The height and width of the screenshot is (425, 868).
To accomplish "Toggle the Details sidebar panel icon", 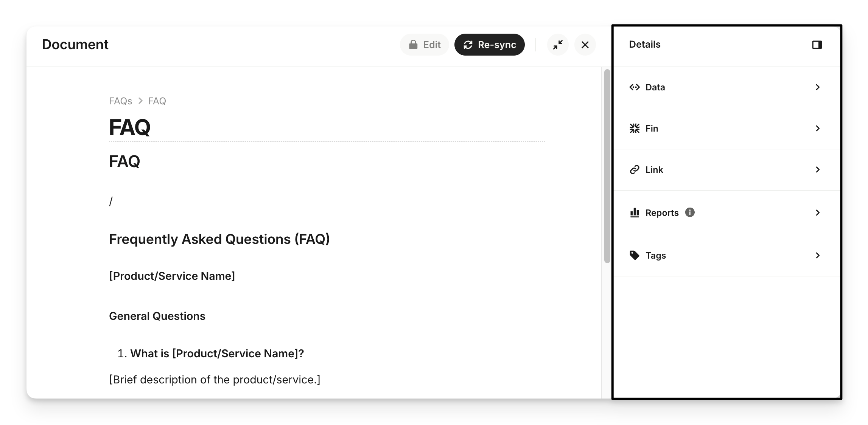I will 817,45.
